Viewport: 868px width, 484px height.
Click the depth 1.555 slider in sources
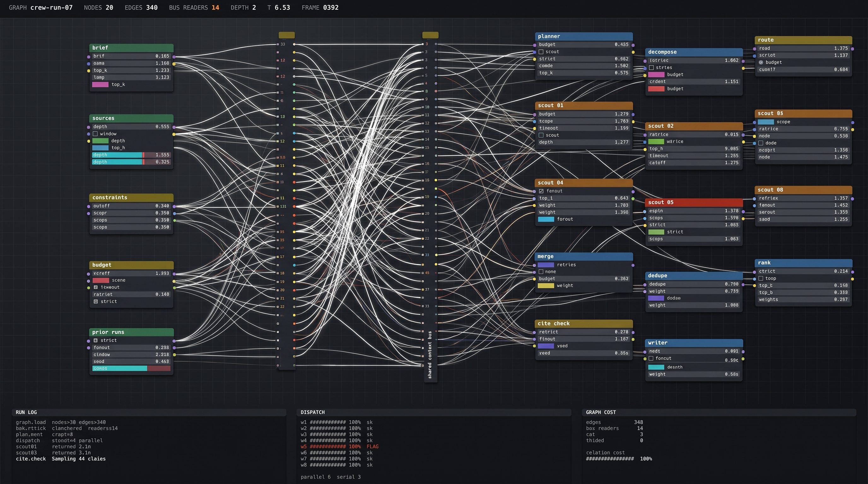point(132,155)
